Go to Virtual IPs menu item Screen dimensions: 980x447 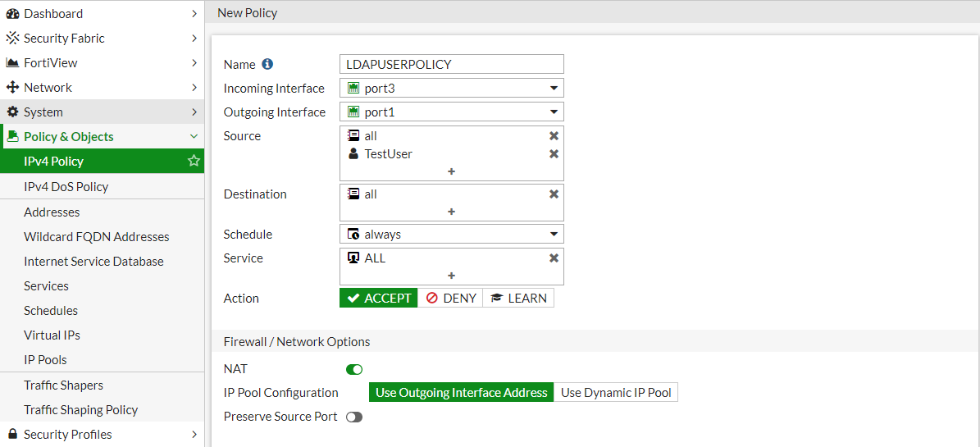pyautogui.click(x=52, y=335)
